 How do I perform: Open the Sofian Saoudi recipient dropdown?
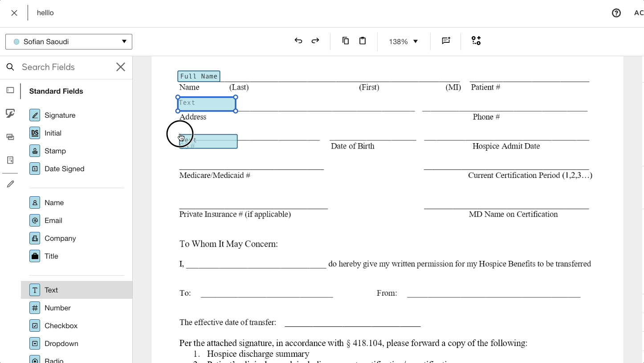tap(69, 41)
